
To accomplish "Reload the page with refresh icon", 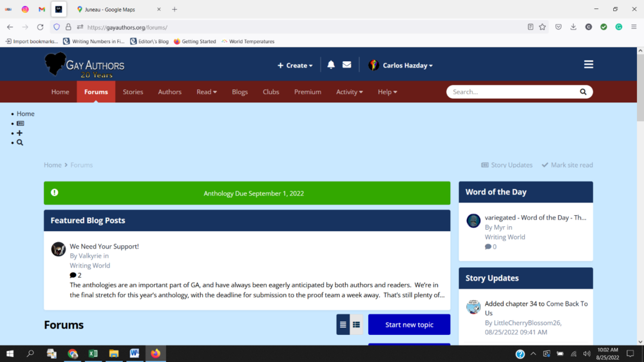I will [x=40, y=27].
